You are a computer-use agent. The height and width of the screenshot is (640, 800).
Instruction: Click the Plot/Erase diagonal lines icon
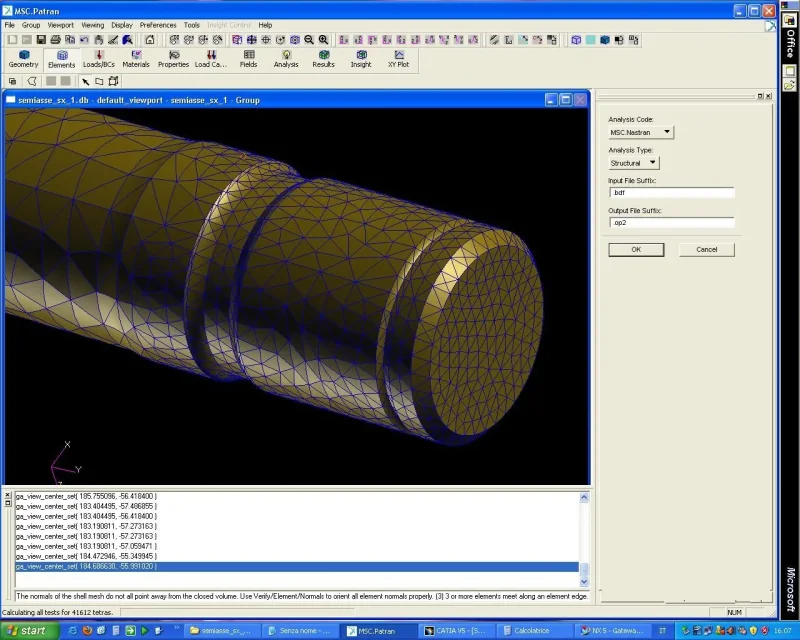tap(494, 40)
